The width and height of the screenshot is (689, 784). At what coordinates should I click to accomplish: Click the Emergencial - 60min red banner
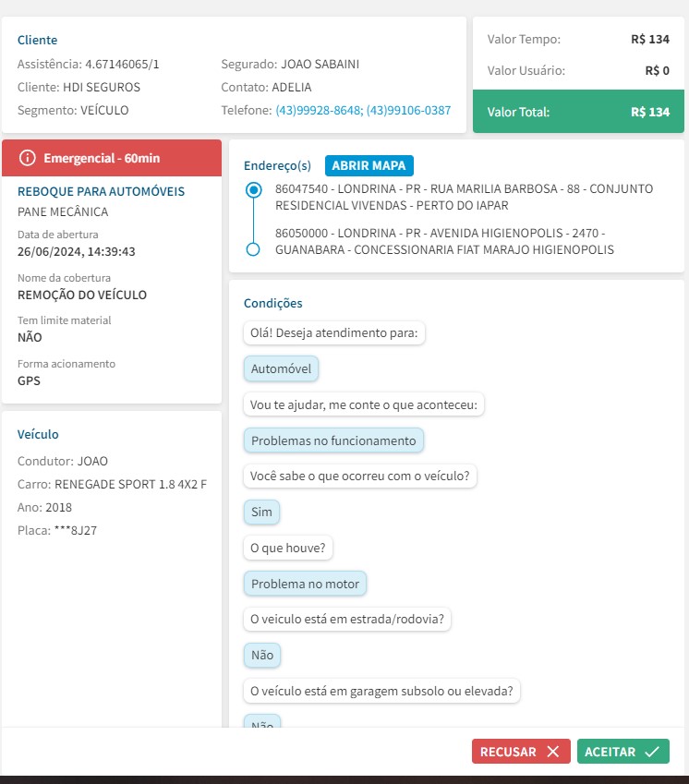112,158
